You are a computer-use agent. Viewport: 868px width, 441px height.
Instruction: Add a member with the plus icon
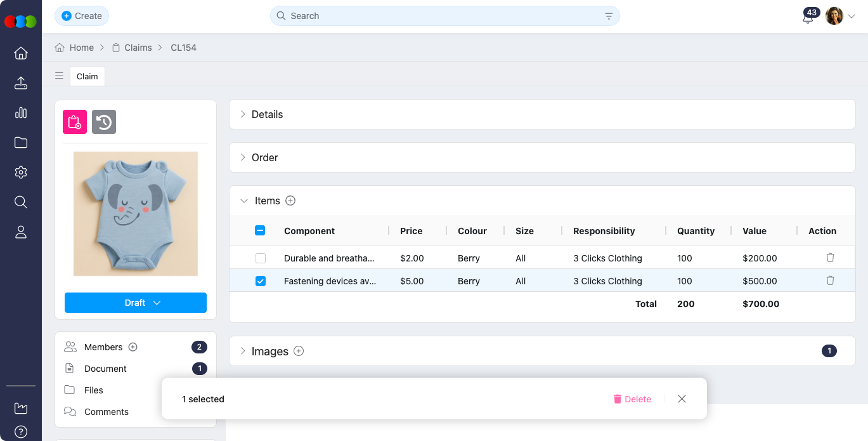pos(133,347)
